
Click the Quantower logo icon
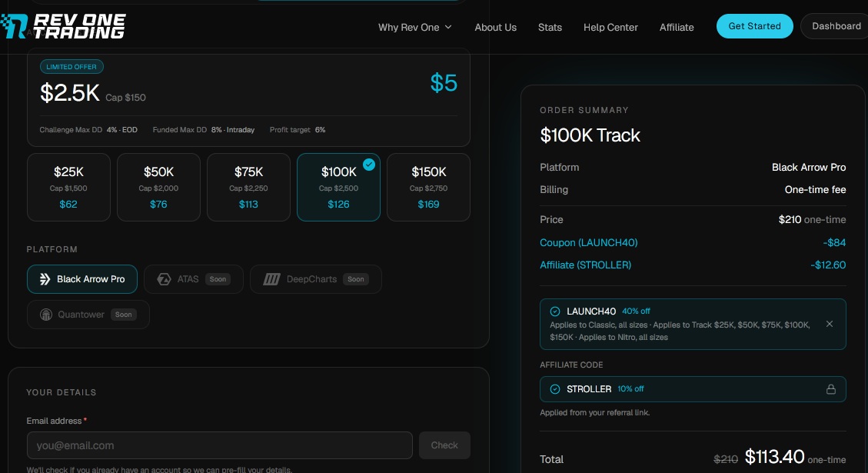[46, 315]
